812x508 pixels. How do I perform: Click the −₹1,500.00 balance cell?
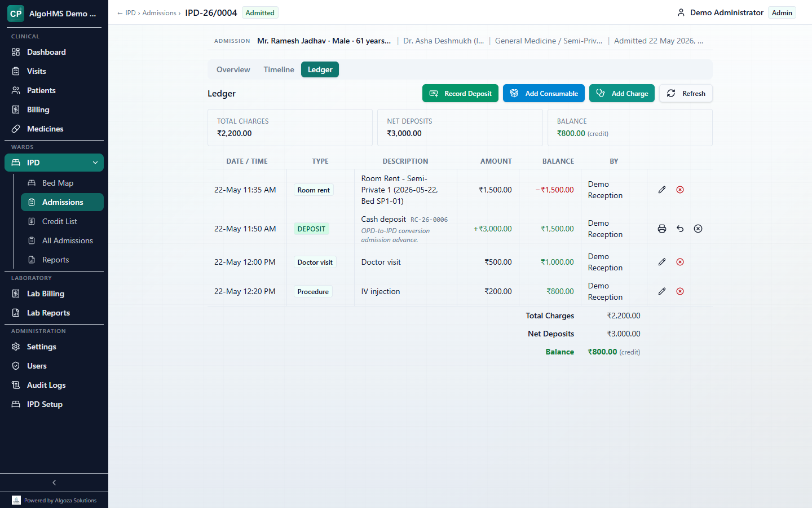[554, 190]
